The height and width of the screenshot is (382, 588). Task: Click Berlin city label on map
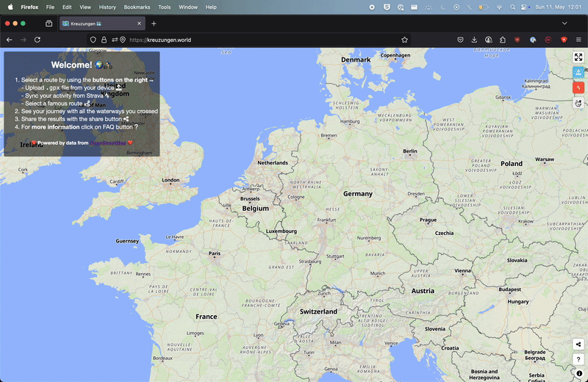click(410, 151)
